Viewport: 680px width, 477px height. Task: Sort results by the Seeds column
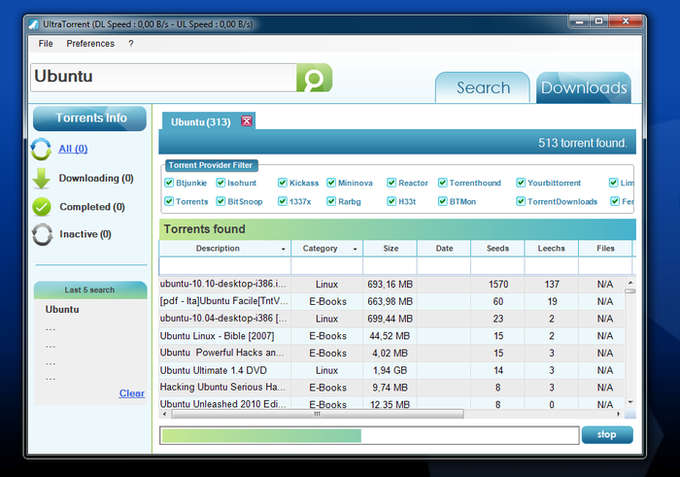[x=497, y=248]
